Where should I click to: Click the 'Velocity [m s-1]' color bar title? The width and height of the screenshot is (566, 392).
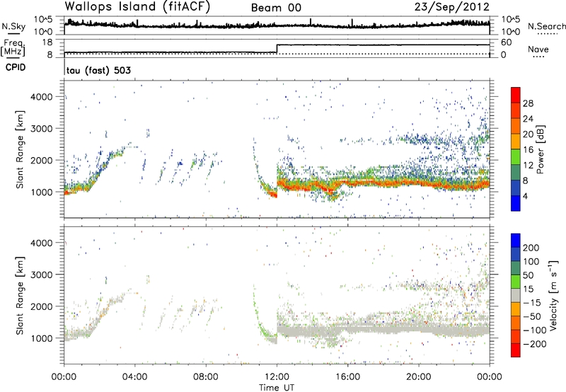tap(553, 295)
